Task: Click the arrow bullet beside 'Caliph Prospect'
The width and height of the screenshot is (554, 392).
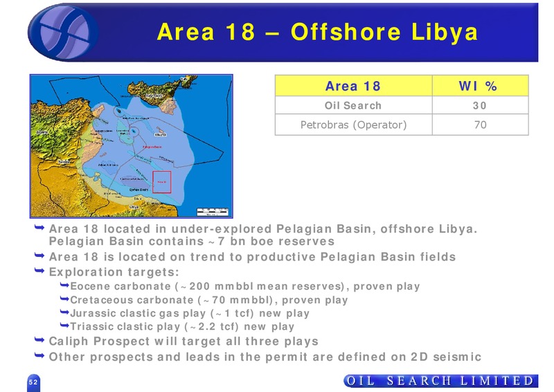Action: [x=39, y=340]
